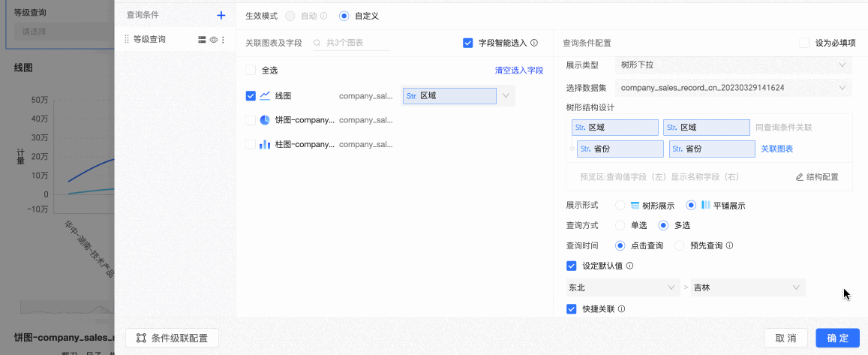The height and width of the screenshot is (355, 868).
Task: Open the 区域 field dropdown for 线图
Action: (506, 96)
